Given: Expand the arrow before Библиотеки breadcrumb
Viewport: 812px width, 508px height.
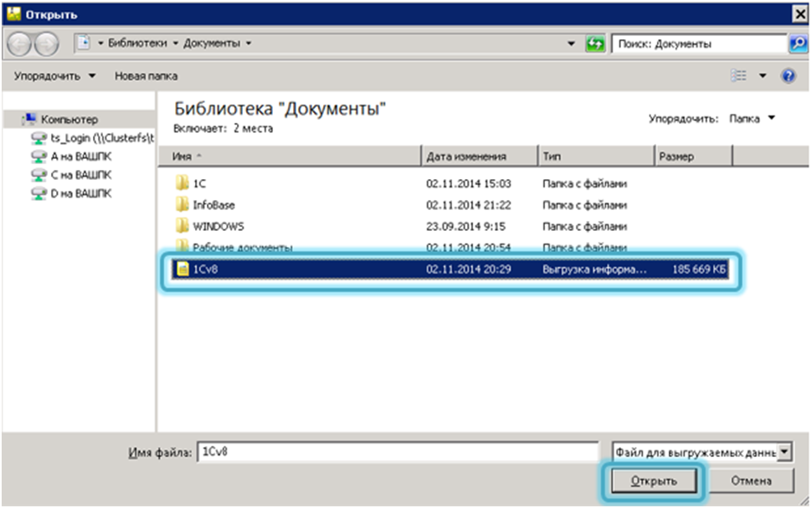Looking at the screenshot, I should [100, 43].
